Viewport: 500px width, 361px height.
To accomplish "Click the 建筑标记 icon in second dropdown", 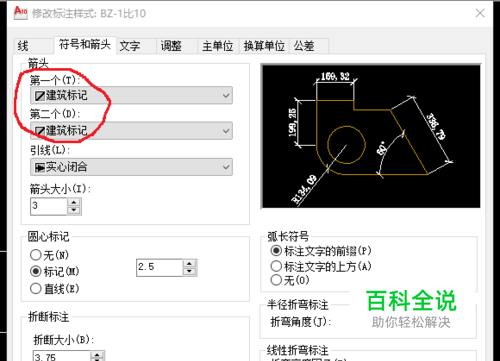I will (40, 131).
